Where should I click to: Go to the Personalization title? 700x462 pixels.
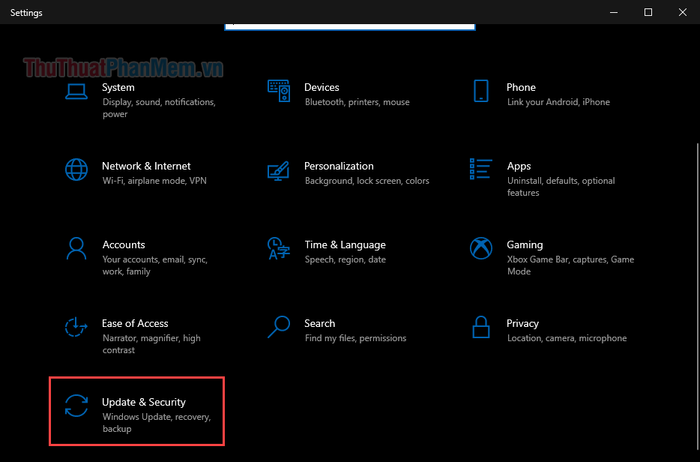click(339, 166)
